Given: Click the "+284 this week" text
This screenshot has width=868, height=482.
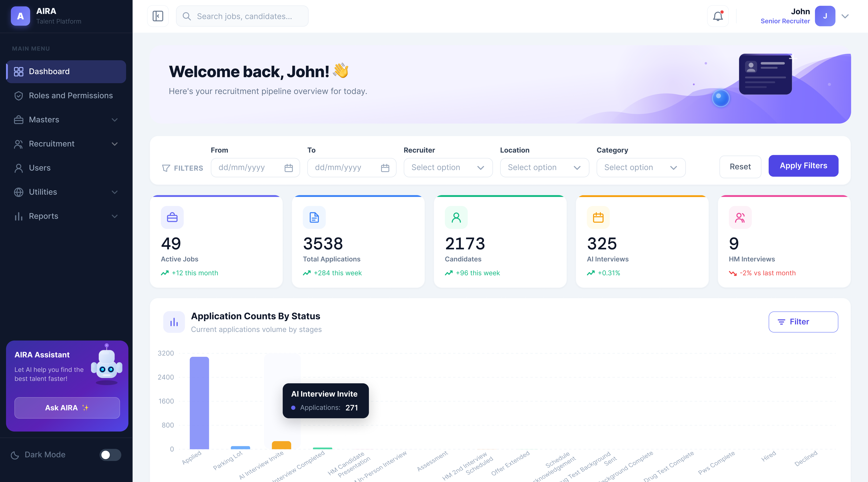Looking at the screenshot, I should pyautogui.click(x=338, y=273).
